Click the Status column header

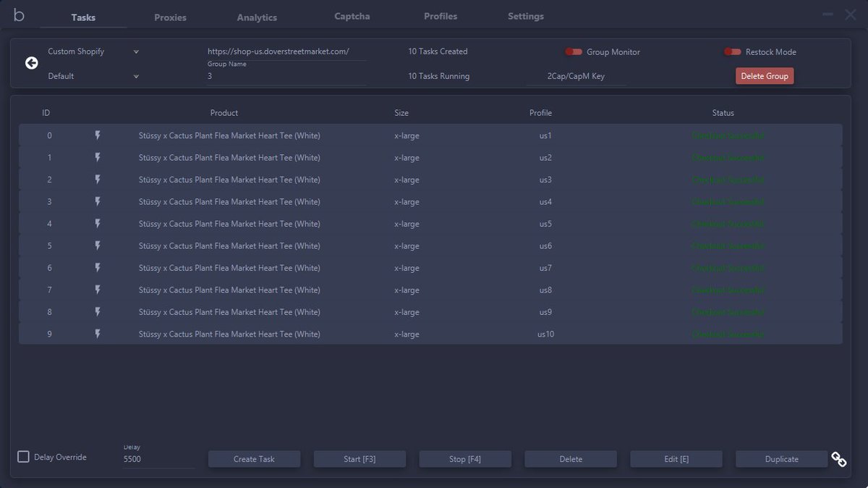click(x=723, y=113)
